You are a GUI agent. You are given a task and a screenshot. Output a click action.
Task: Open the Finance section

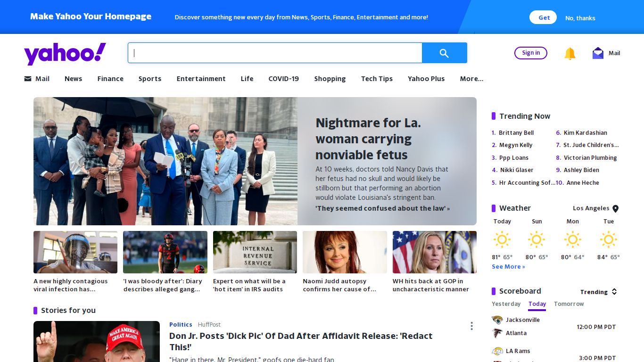click(110, 79)
